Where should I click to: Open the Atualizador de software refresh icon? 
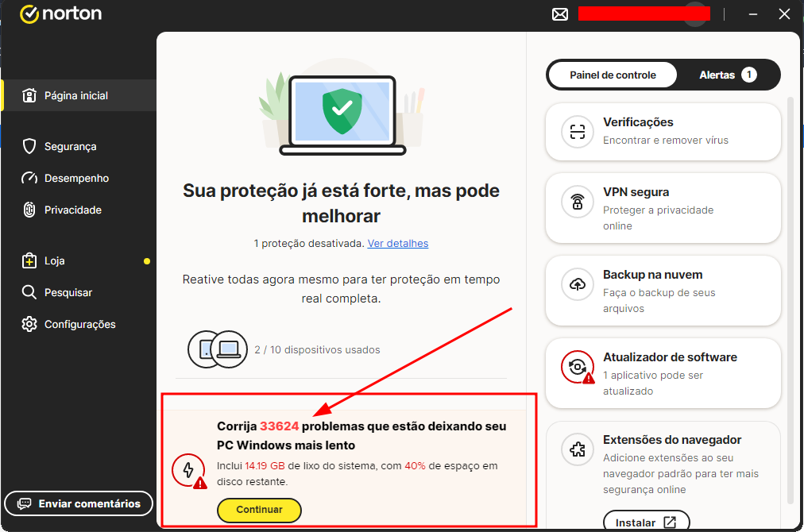(578, 368)
